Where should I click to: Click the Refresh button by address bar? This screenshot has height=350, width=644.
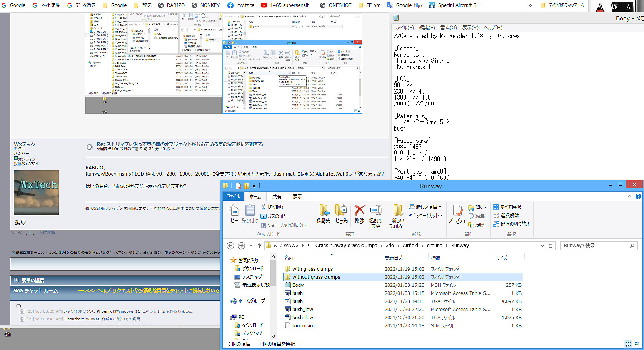pyautogui.click(x=551, y=246)
